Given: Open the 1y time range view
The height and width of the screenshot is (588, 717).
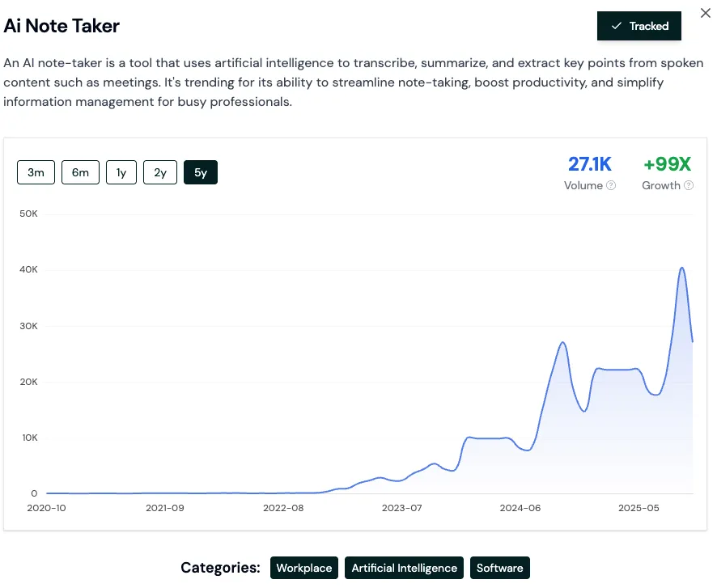Looking at the screenshot, I should pyautogui.click(x=121, y=171).
